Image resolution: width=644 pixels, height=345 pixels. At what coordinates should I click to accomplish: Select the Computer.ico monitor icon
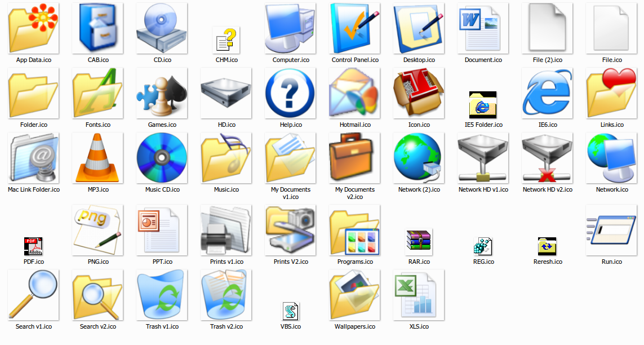coord(290,28)
